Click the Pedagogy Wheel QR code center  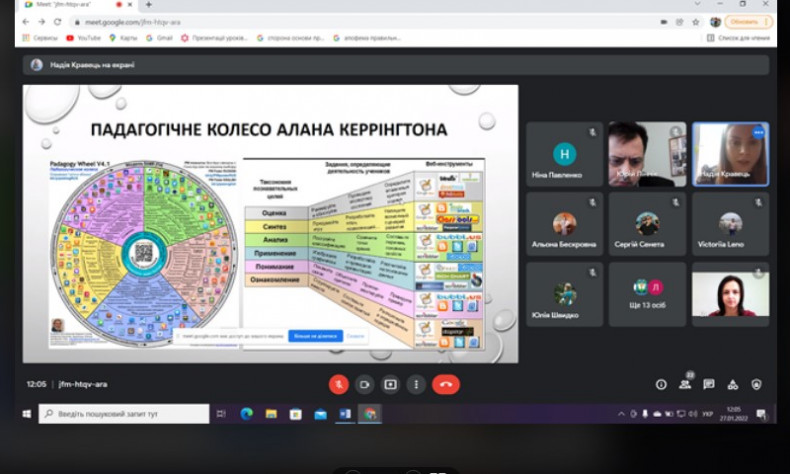[x=144, y=253]
